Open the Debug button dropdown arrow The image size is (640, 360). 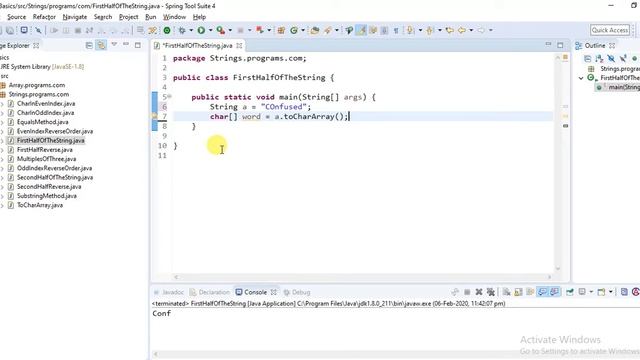coord(191,30)
